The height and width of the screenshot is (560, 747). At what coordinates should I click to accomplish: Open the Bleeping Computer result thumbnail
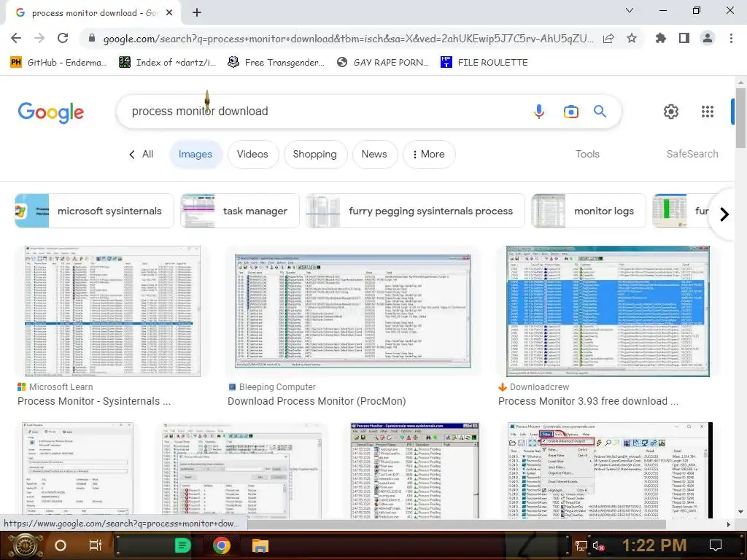353,311
